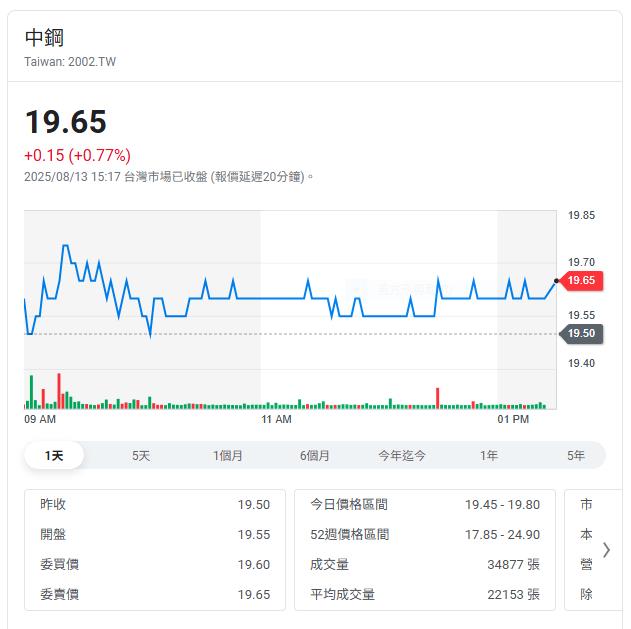Click the 11 AM axis label
This screenshot has height=629, width=631.
coord(276,419)
